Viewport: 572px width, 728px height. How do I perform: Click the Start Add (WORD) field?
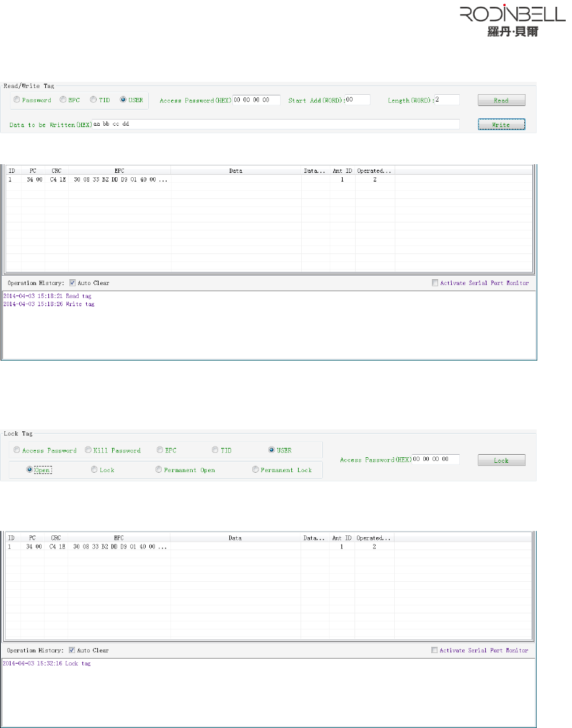coord(358,100)
